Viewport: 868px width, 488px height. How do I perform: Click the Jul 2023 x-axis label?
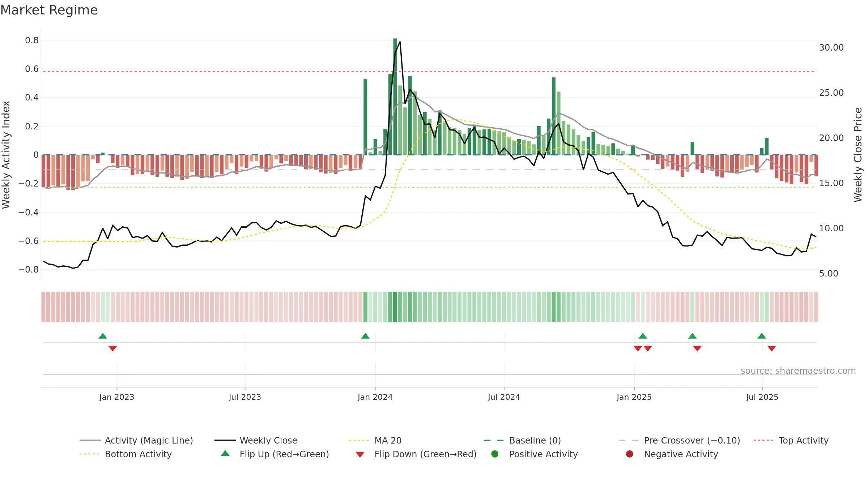tap(245, 397)
